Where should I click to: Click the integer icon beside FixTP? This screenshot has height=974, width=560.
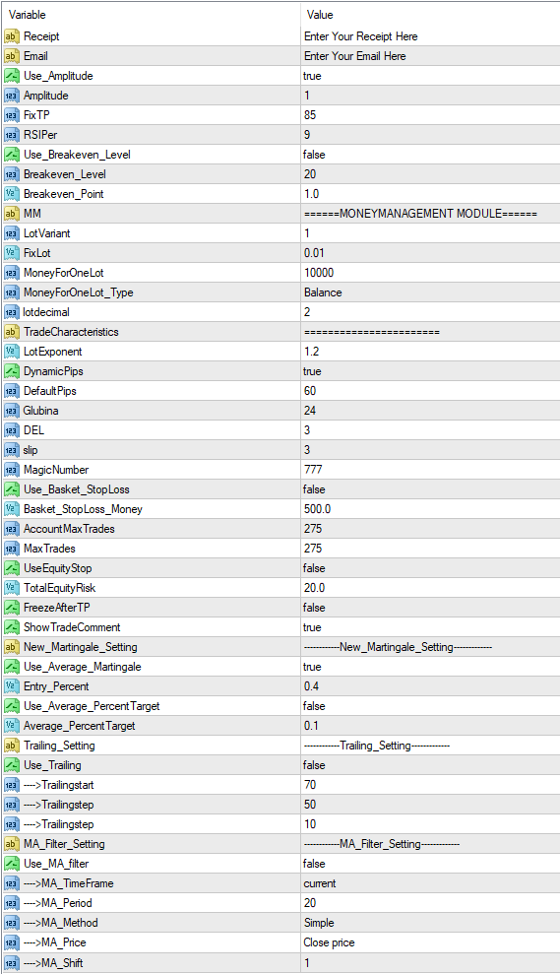[x=12, y=115]
